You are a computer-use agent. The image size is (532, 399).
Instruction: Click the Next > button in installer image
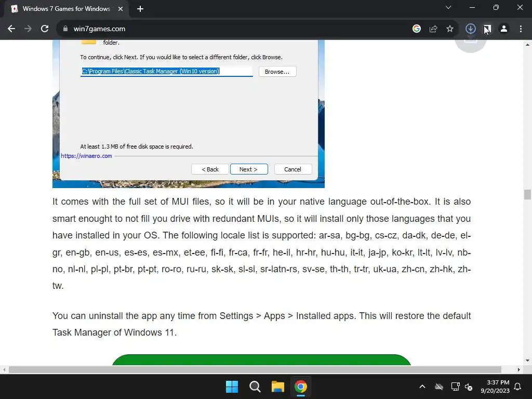pyautogui.click(x=249, y=169)
